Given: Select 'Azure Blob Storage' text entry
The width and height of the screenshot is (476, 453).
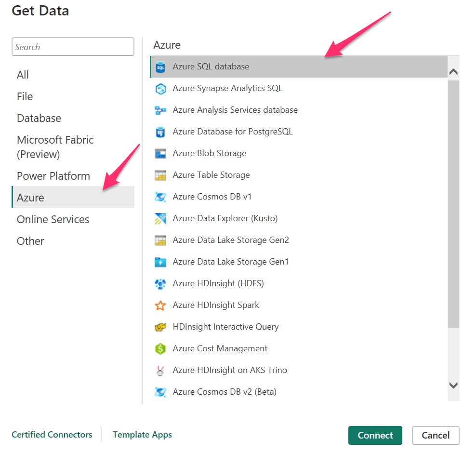Looking at the screenshot, I should click(x=210, y=153).
